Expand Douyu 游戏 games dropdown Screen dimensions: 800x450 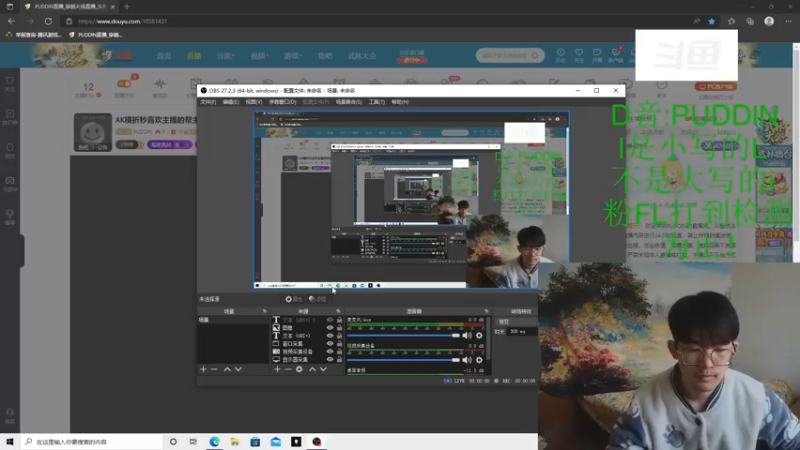293,56
